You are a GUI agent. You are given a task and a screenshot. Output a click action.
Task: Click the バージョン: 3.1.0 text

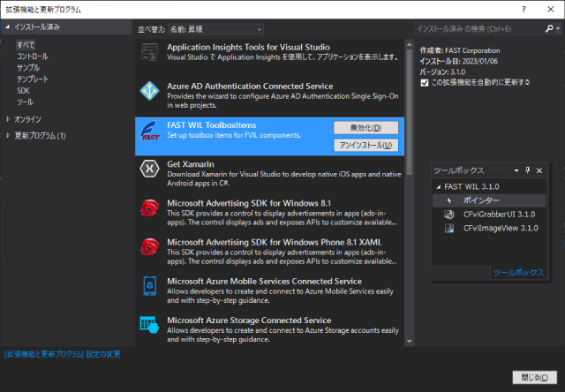(x=442, y=72)
